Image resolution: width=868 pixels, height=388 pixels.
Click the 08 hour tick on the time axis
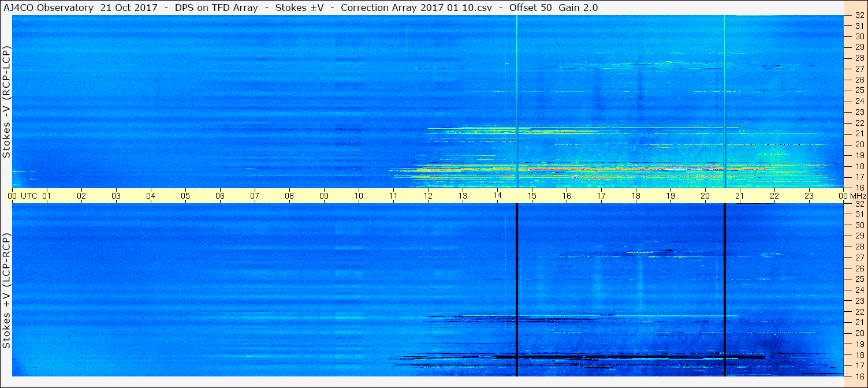[x=289, y=196]
